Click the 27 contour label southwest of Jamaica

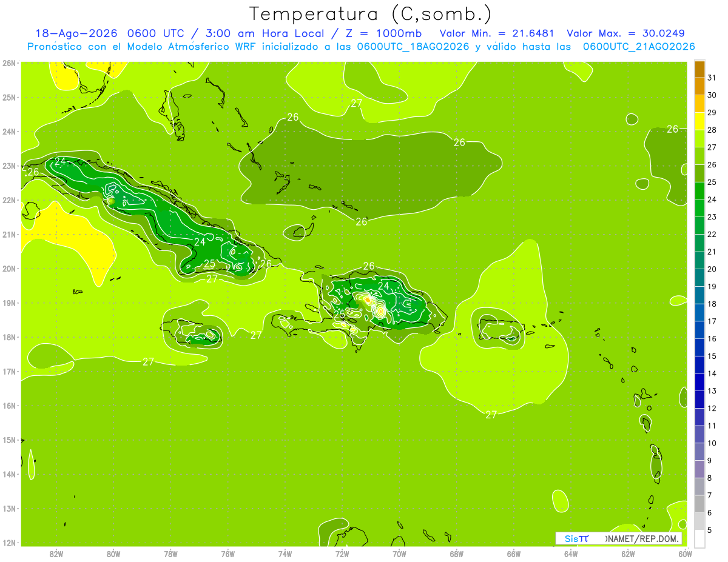[149, 361]
